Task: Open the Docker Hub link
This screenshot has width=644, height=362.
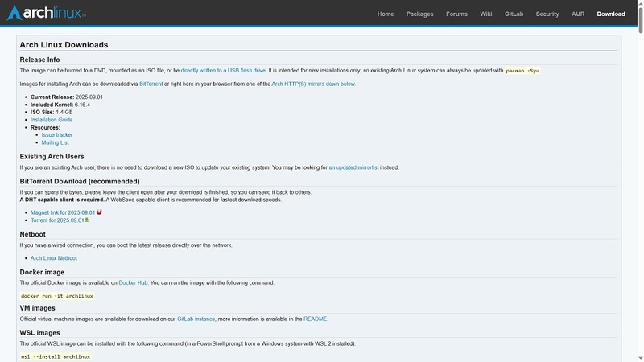Action: pyautogui.click(x=133, y=283)
